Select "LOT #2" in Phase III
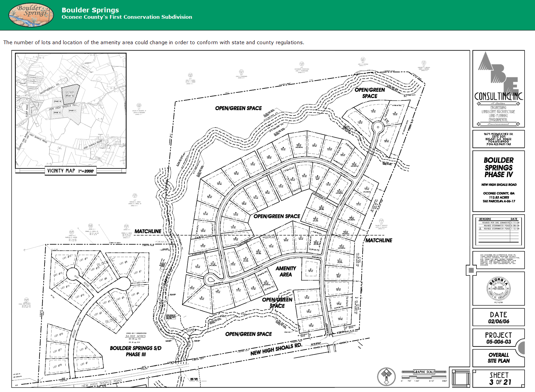535x392 pixels. 83,349
